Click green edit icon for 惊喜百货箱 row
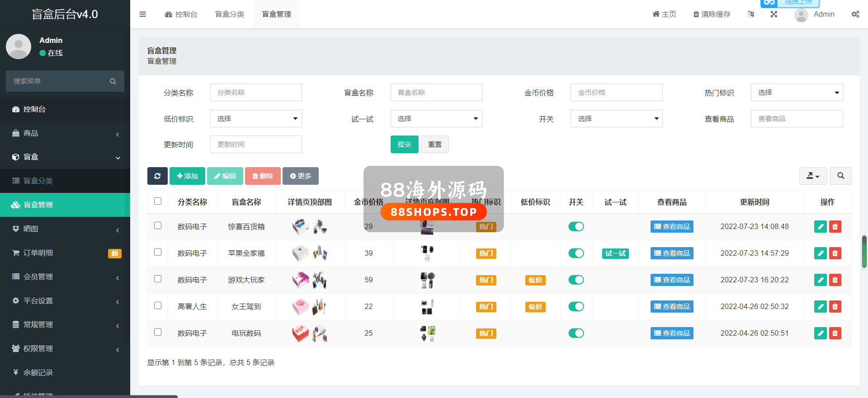868x398 pixels. click(820, 227)
